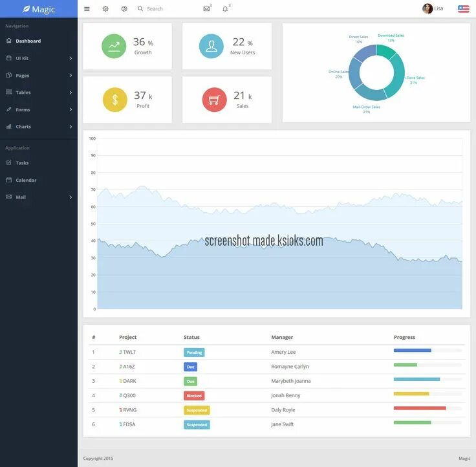The height and width of the screenshot is (467, 476).
Task: Click the red Sales cart icon
Action: 214,100
